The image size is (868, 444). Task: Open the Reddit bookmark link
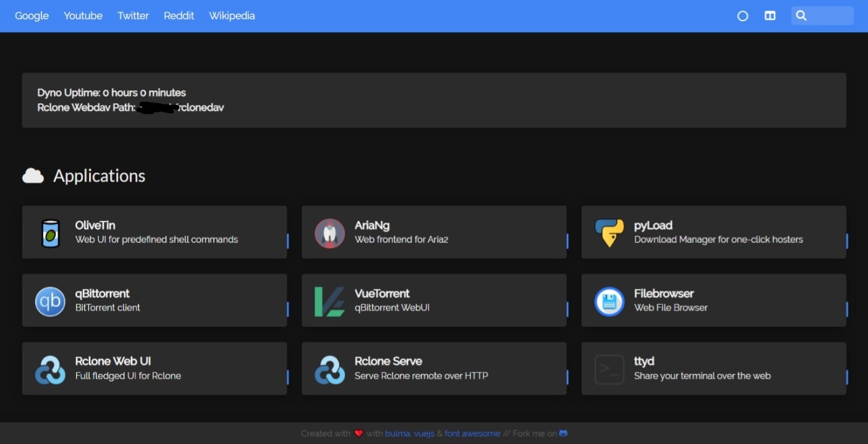(179, 15)
